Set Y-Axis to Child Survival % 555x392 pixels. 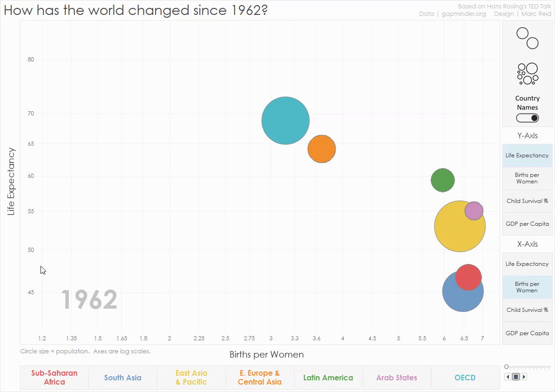(x=527, y=201)
